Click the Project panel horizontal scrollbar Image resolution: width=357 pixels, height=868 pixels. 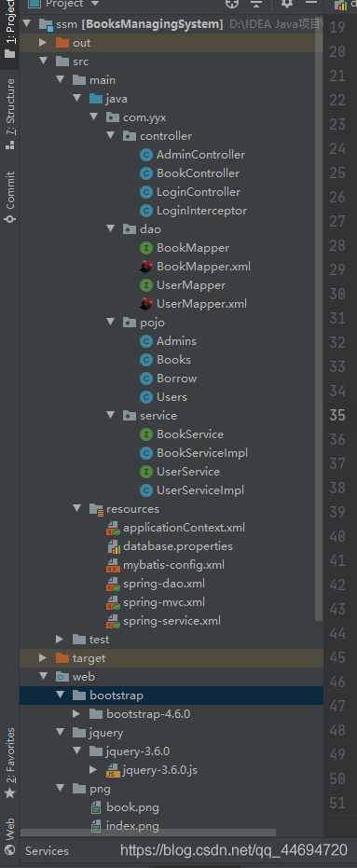[148, 832]
